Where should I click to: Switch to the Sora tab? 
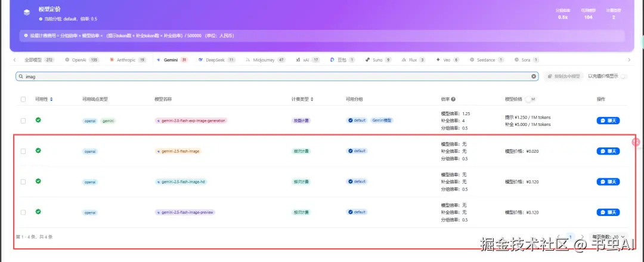pos(527,60)
